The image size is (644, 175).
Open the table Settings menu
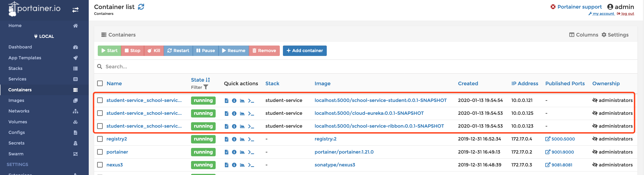(x=615, y=35)
